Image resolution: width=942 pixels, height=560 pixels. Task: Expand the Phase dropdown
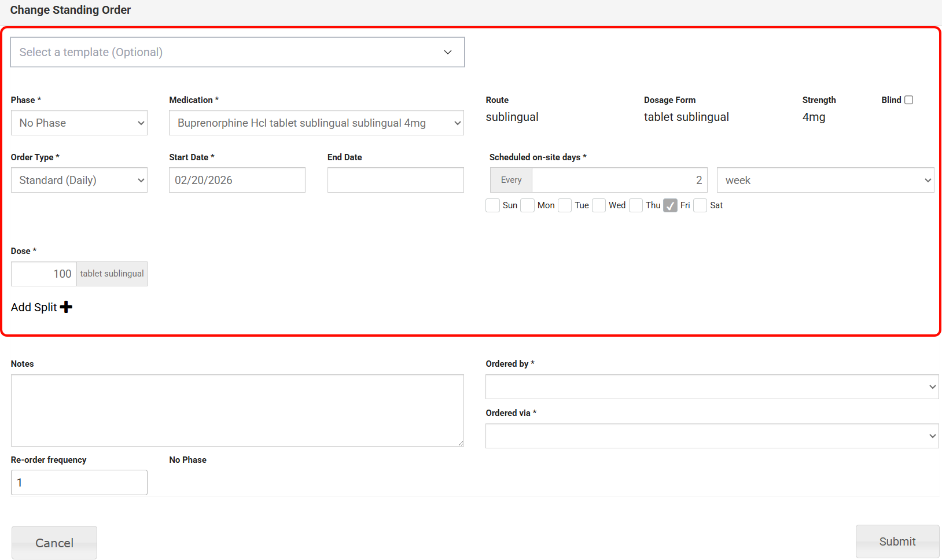coord(79,123)
